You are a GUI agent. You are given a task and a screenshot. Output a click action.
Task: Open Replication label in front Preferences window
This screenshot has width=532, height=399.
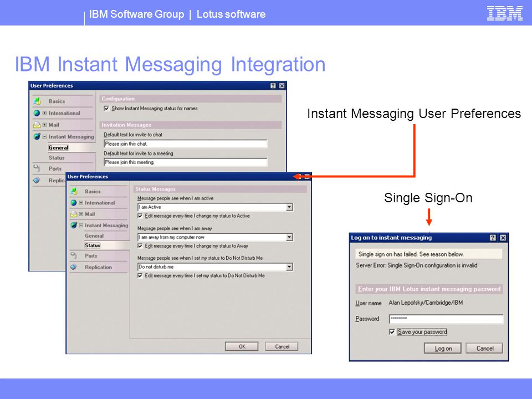[x=99, y=267]
